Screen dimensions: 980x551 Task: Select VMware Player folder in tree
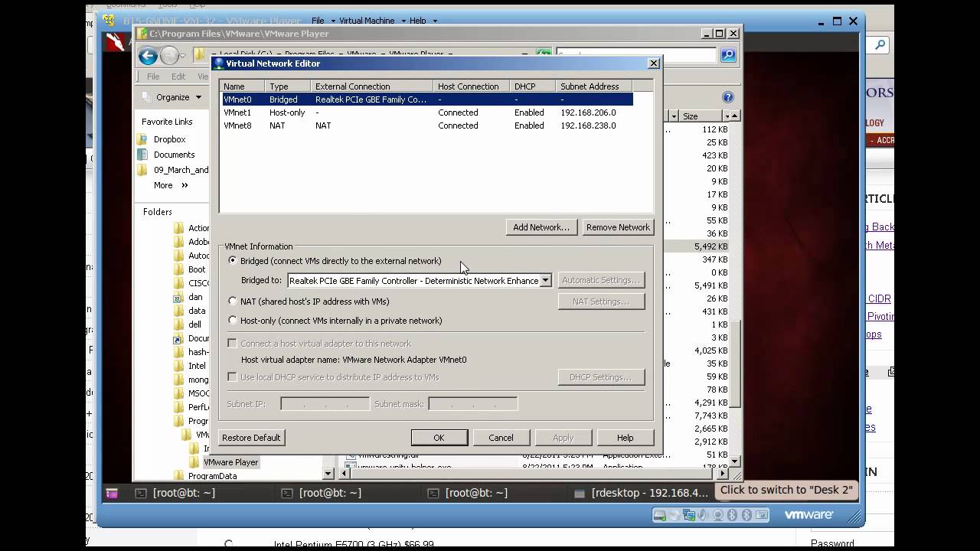click(x=230, y=462)
